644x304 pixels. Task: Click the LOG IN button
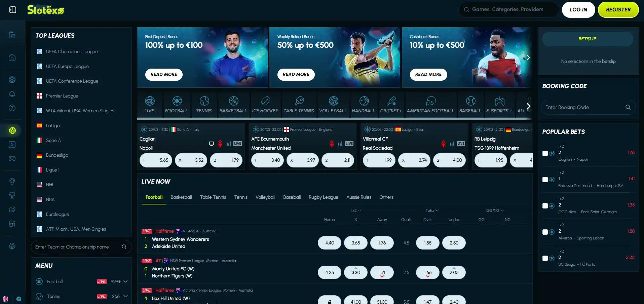(578, 10)
